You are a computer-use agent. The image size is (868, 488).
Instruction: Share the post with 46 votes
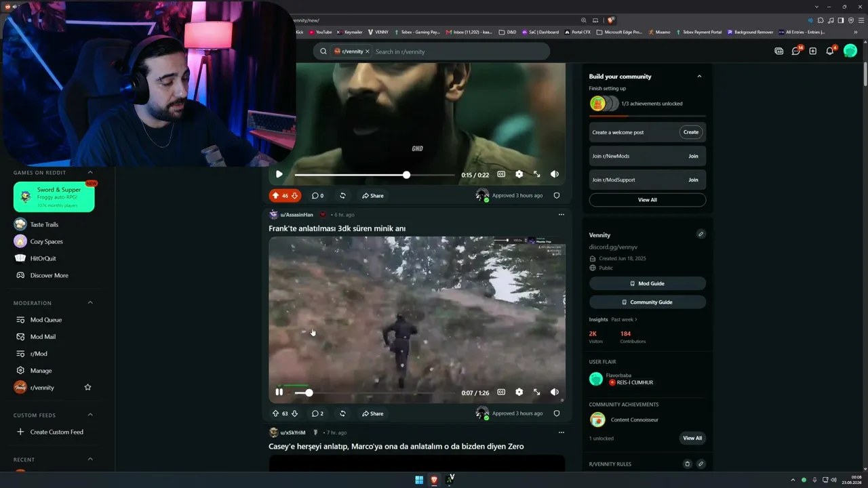(372, 196)
